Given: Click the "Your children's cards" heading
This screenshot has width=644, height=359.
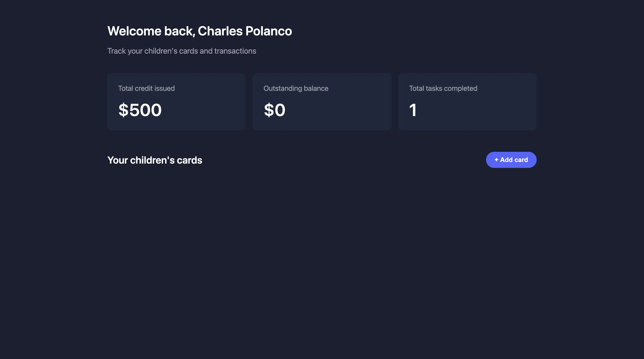Looking at the screenshot, I should click(155, 160).
